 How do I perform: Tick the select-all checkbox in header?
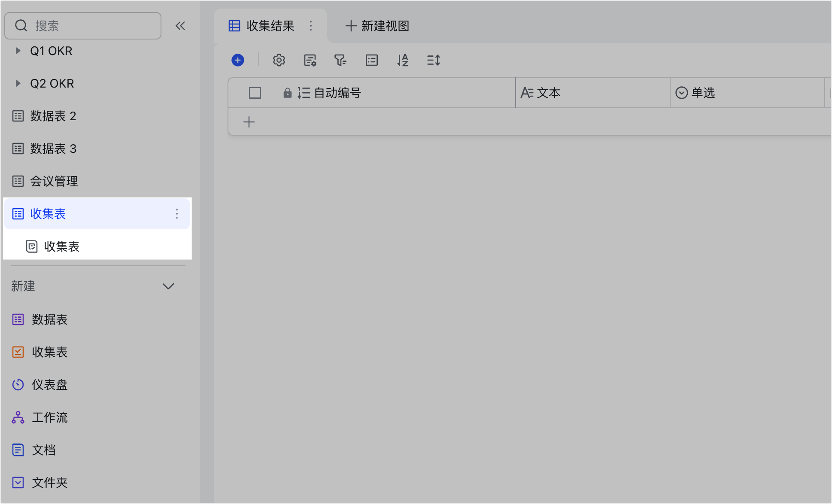click(x=255, y=93)
